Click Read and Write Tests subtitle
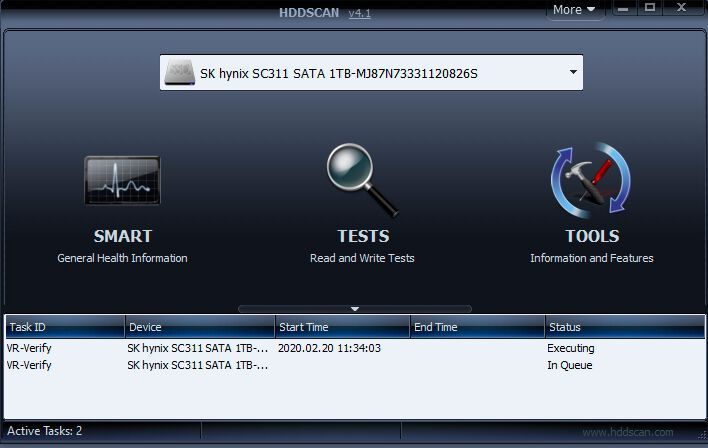708x448 pixels. pos(362,258)
